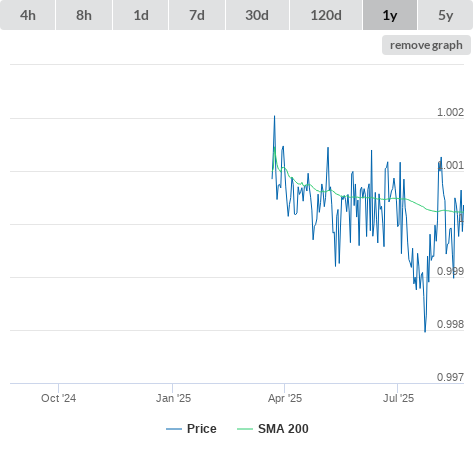Click the 0.997 y-axis label
This screenshot has width=474, height=455.
pyautogui.click(x=450, y=377)
